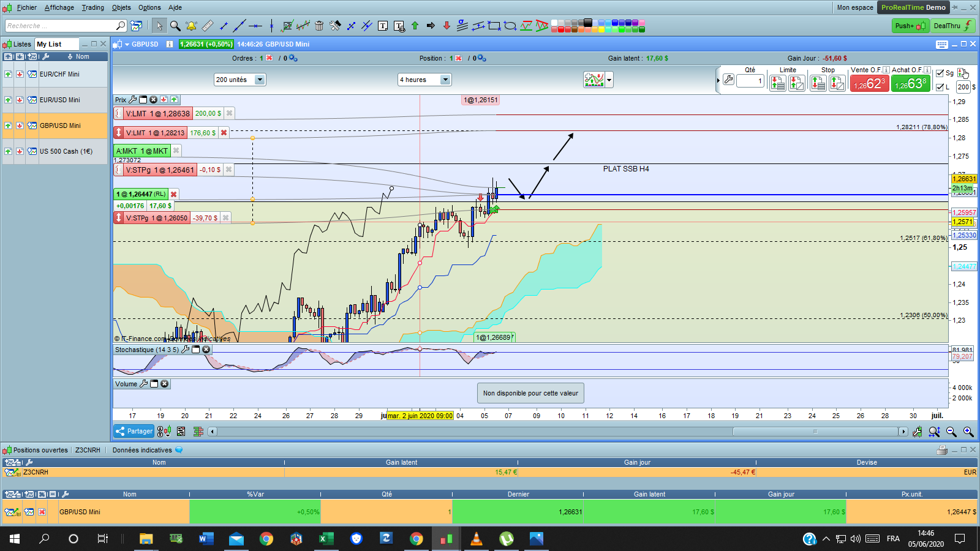Pick the ruler measurement tool
The height and width of the screenshot is (551, 980).
(x=208, y=26)
